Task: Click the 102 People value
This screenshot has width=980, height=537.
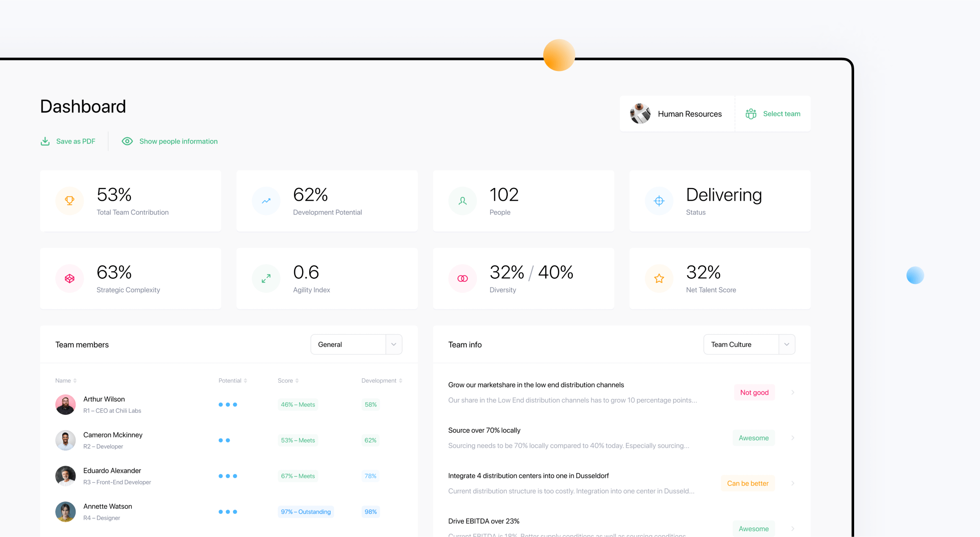Action: click(504, 195)
